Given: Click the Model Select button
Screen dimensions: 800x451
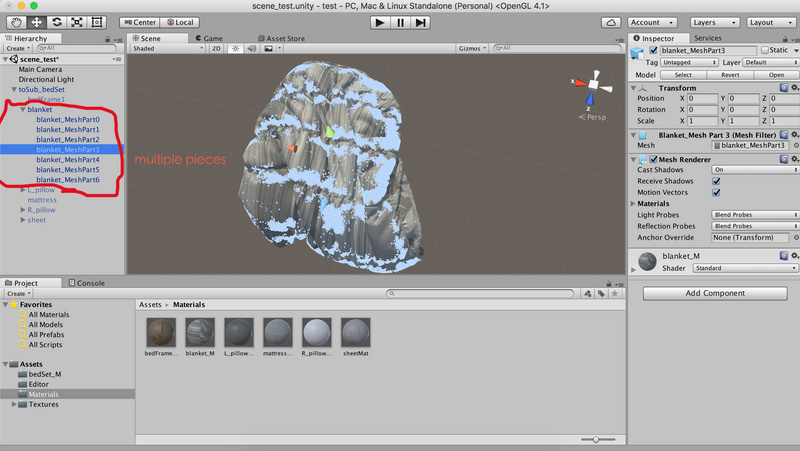Looking at the screenshot, I should point(683,75).
